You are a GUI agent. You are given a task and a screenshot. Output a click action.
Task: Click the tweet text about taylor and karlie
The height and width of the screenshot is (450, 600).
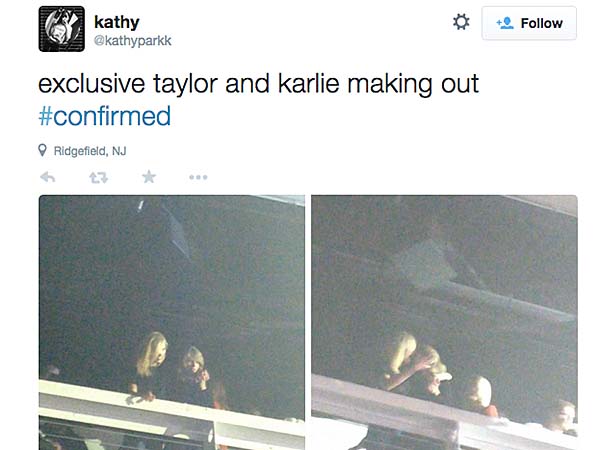[258, 83]
